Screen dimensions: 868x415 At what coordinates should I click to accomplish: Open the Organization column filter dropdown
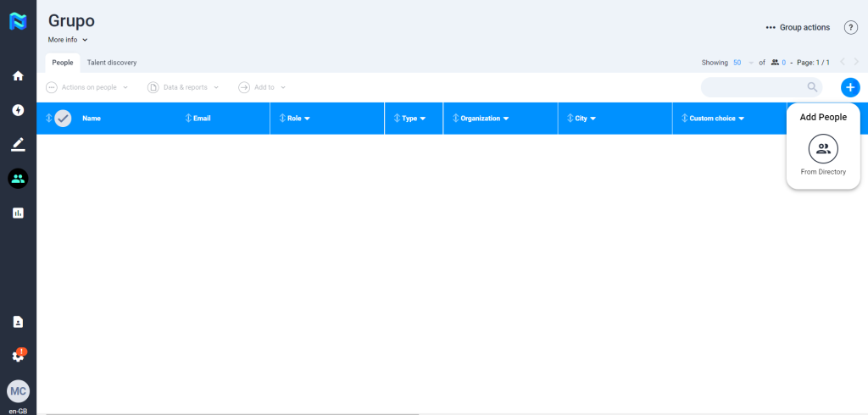coord(506,119)
